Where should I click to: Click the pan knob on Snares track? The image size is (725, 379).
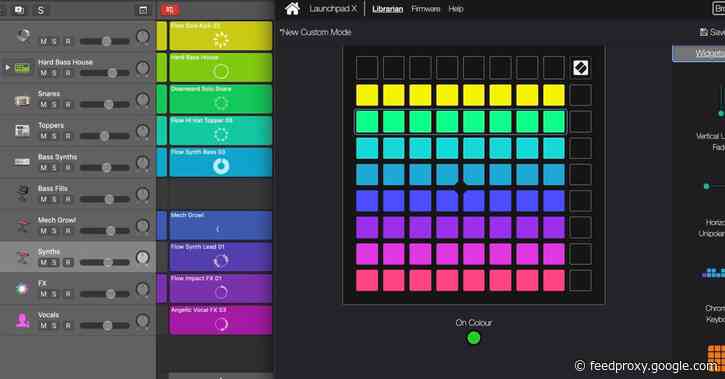coord(142,100)
